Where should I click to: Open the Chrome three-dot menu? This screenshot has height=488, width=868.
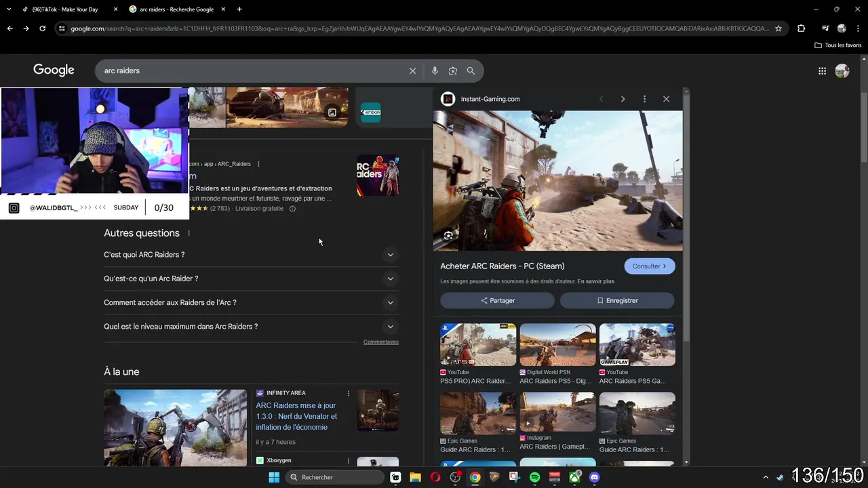click(x=858, y=28)
